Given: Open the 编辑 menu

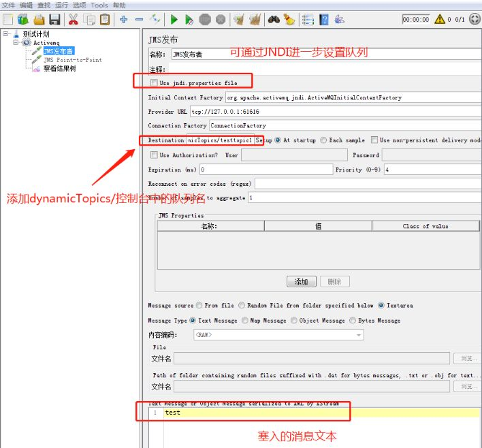Looking at the screenshot, I should pos(26,5).
